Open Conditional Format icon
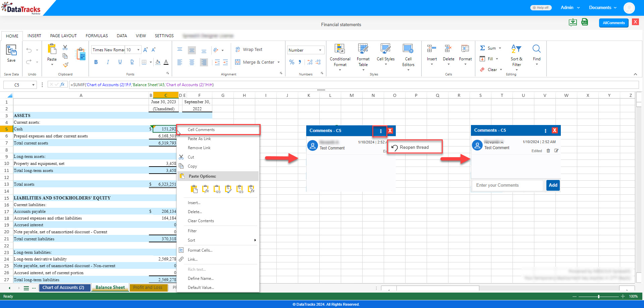The image size is (644, 308). tap(340, 49)
